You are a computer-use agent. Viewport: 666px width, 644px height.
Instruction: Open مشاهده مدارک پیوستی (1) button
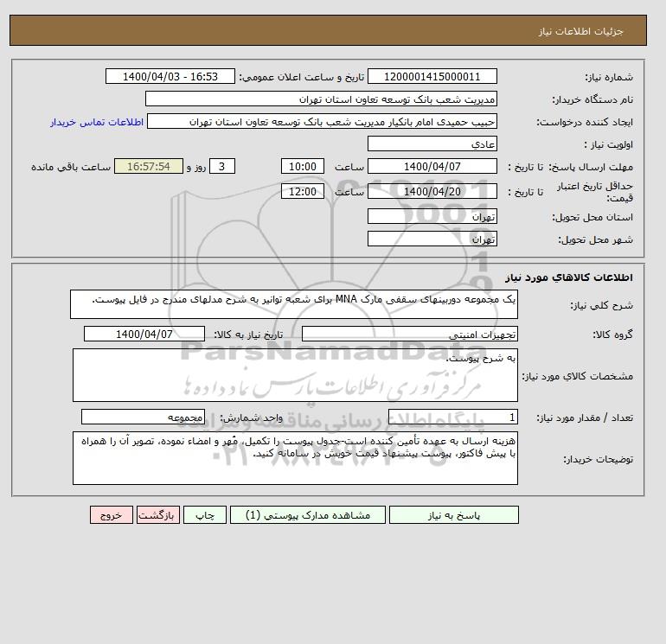pos(308,515)
